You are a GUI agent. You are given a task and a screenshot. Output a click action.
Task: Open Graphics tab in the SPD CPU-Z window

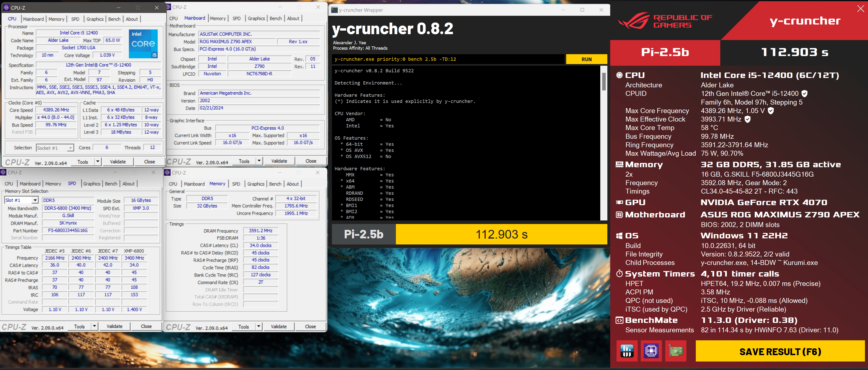tap(92, 183)
